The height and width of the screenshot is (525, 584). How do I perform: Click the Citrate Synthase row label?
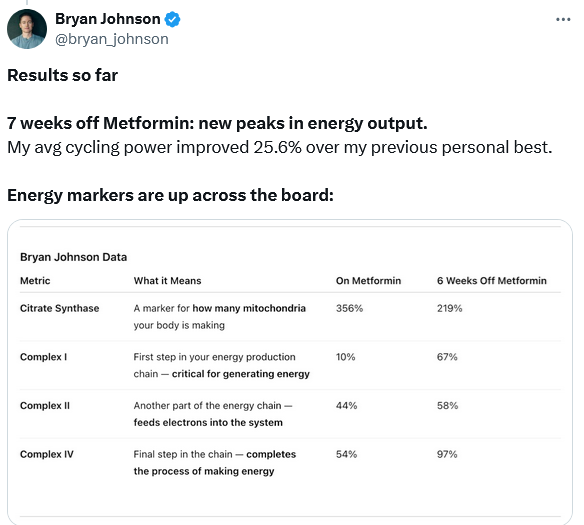pyautogui.click(x=60, y=308)
